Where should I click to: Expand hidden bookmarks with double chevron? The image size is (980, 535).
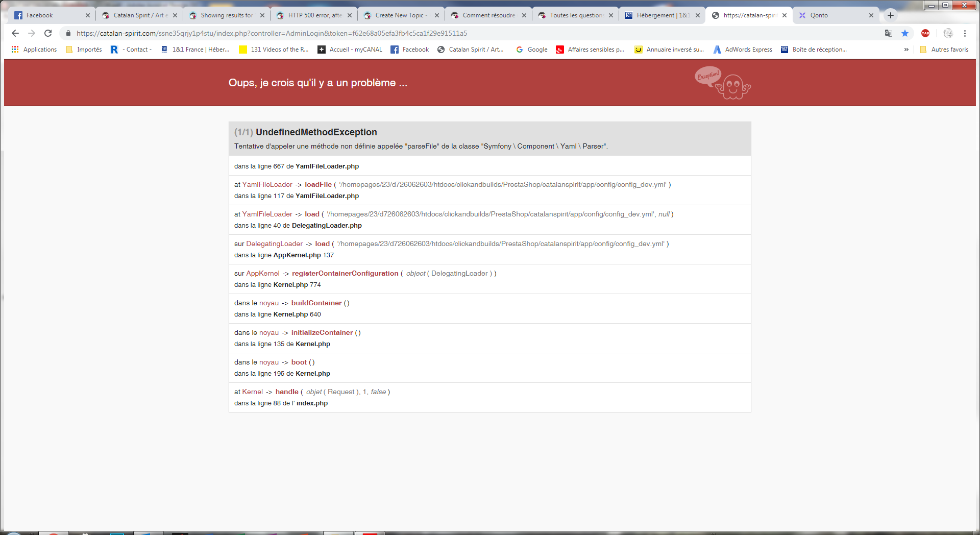pyautogui.click(x=906, y=50)
